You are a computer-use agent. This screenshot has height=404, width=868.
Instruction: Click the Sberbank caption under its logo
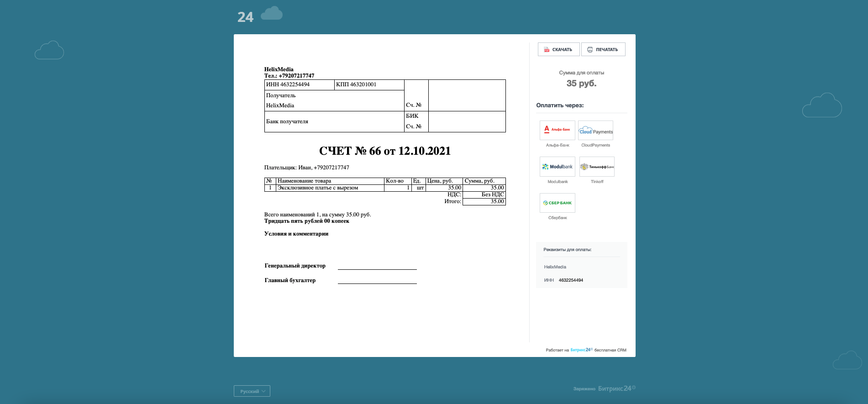tap(558, 218)
